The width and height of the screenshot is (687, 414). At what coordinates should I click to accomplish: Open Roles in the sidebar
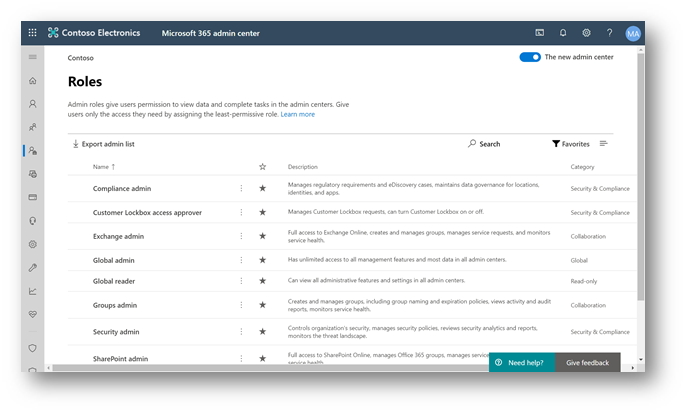coord(32,151)
